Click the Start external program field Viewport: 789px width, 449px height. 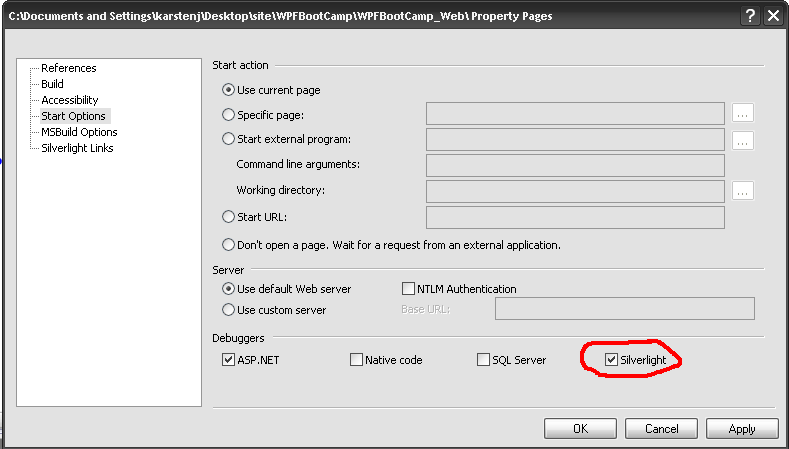575,139
